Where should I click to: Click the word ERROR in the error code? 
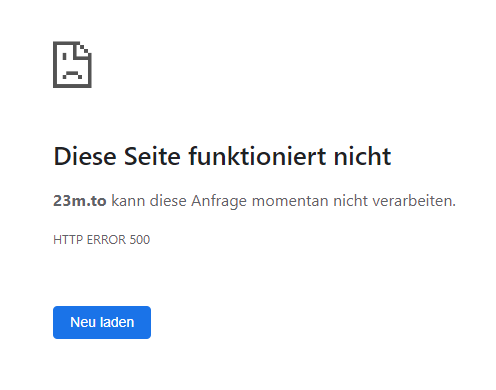pos(106,240)
